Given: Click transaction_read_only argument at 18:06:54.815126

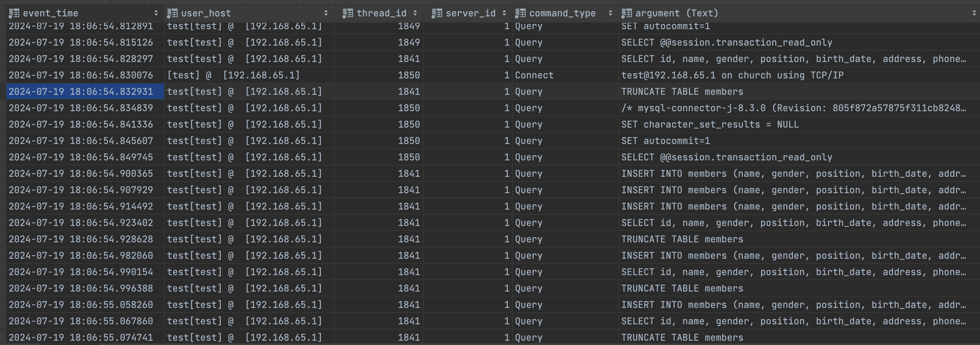Looking at the screenshot, I should 799,43.
